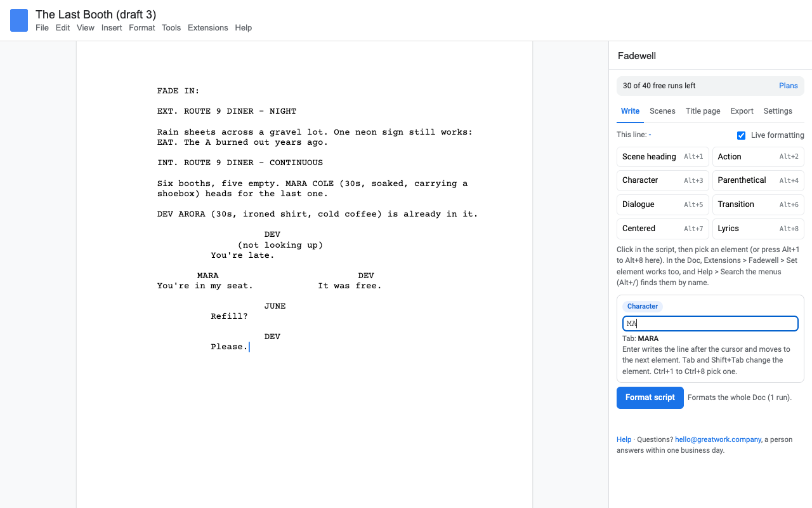This screenshot has width=812, height=508.
Task: Open the Help menu
Action: click(244, 28)
